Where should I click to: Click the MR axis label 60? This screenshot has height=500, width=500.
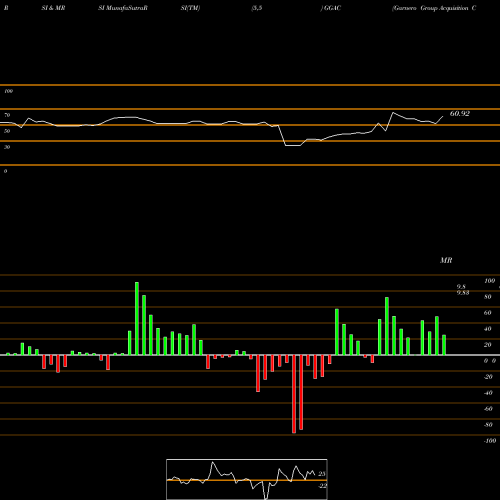pyautogui.click(x=488, y=313)
